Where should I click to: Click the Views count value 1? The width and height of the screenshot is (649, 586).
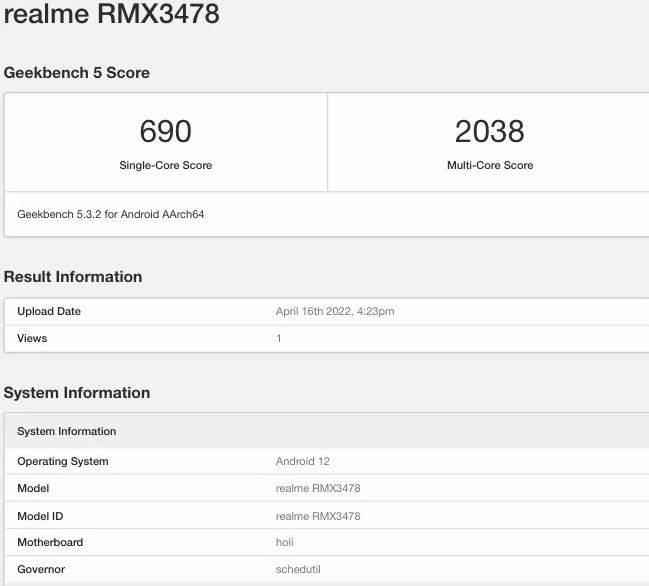[279, 339]
